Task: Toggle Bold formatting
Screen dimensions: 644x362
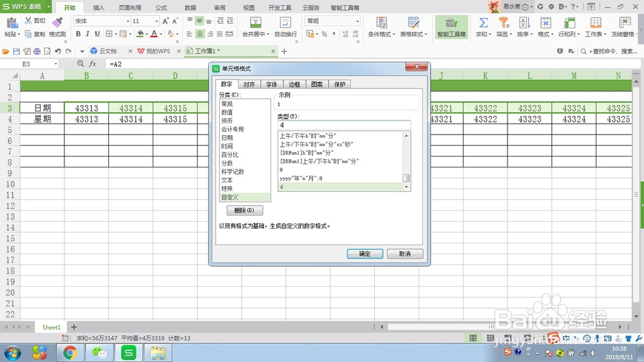Action: point(78,33)
